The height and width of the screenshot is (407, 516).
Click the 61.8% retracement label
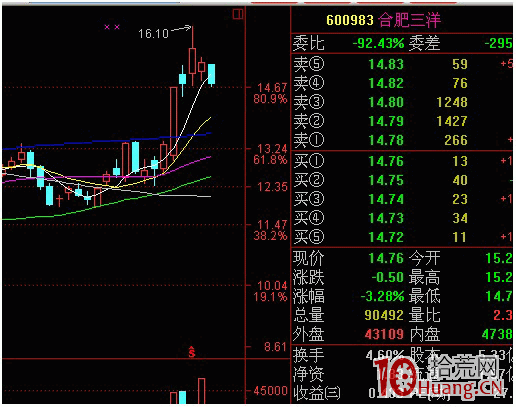(270, 160)
